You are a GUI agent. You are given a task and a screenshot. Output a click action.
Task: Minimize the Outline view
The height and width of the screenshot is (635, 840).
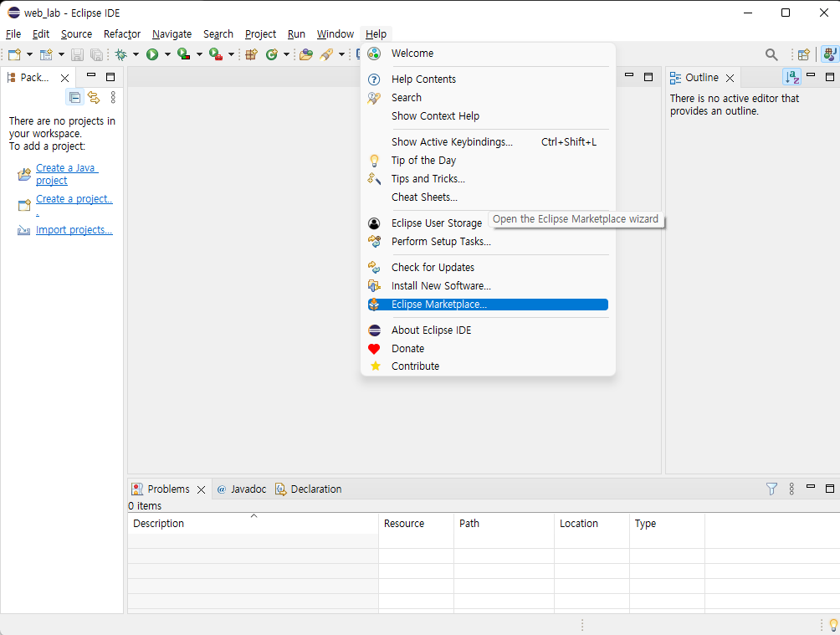(811, 75)
